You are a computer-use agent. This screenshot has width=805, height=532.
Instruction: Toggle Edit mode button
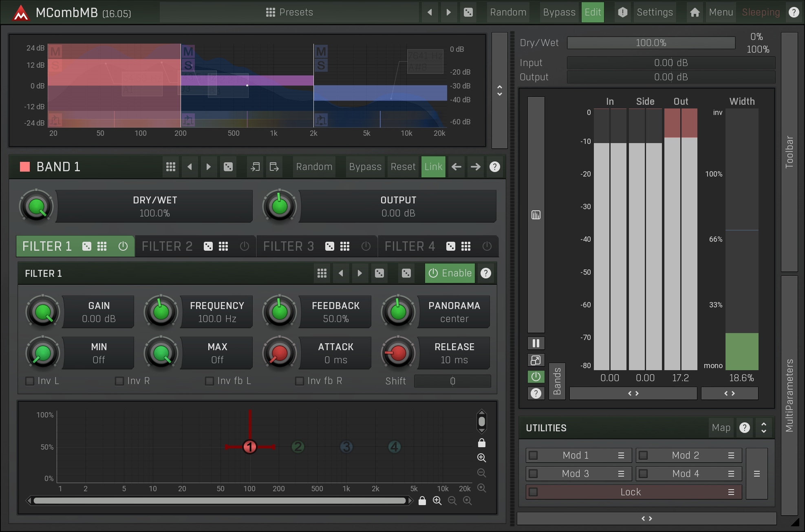(593, 12)
